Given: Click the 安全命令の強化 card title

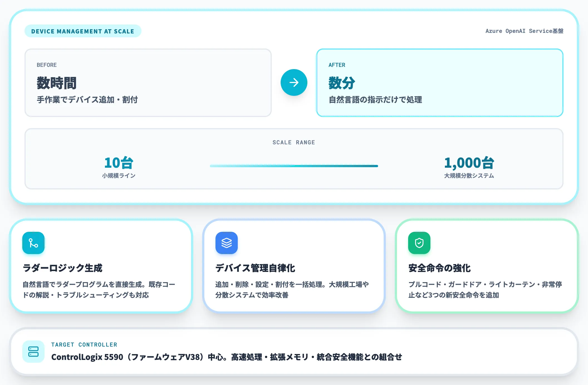Looking at the screenshot, I should (439, 268).
